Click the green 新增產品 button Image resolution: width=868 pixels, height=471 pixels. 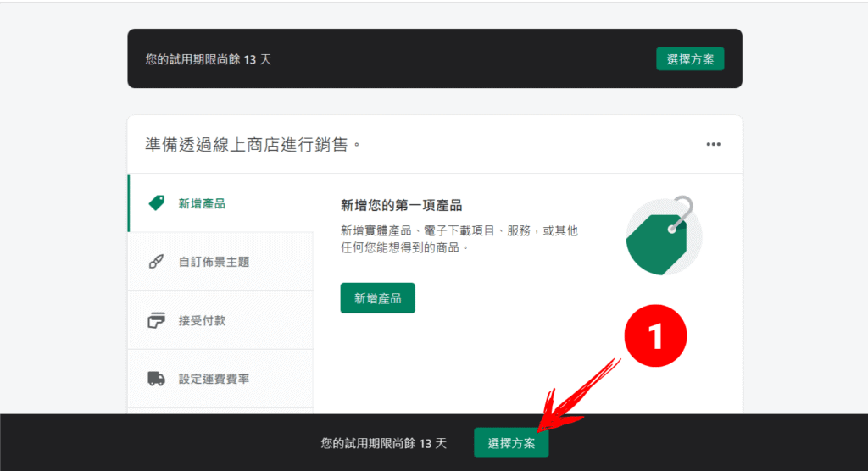tap(377, 298)
